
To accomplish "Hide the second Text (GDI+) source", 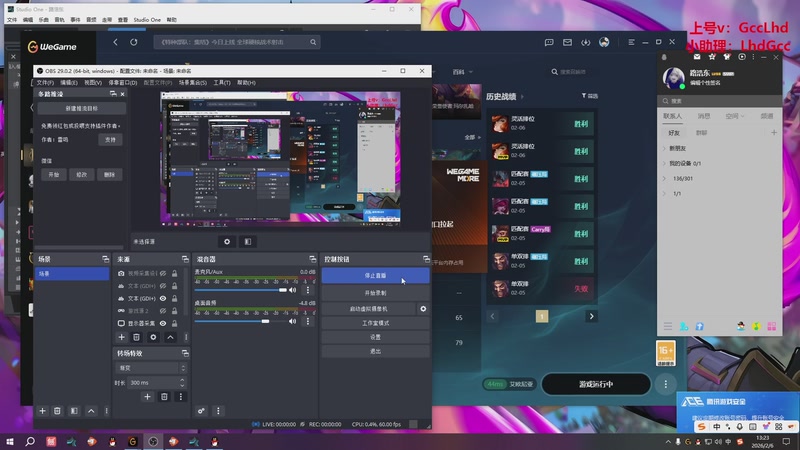I will pos(163,298).
